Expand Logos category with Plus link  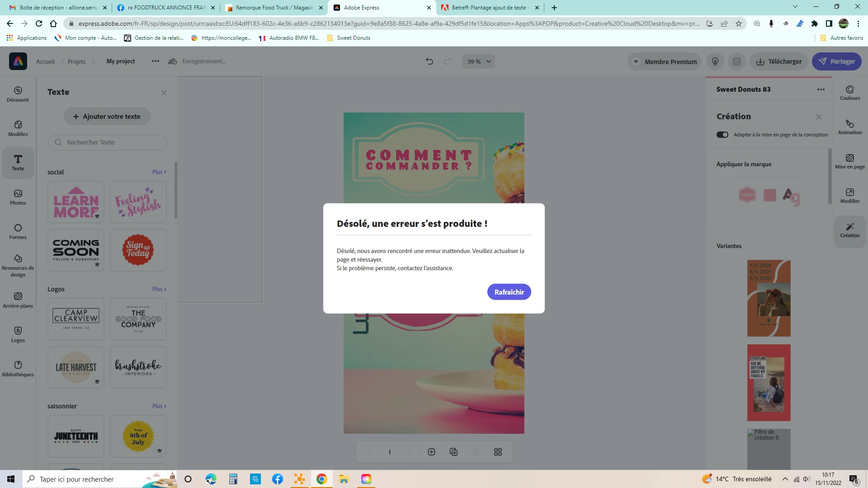pyautogui.click(x=159, y=289)
